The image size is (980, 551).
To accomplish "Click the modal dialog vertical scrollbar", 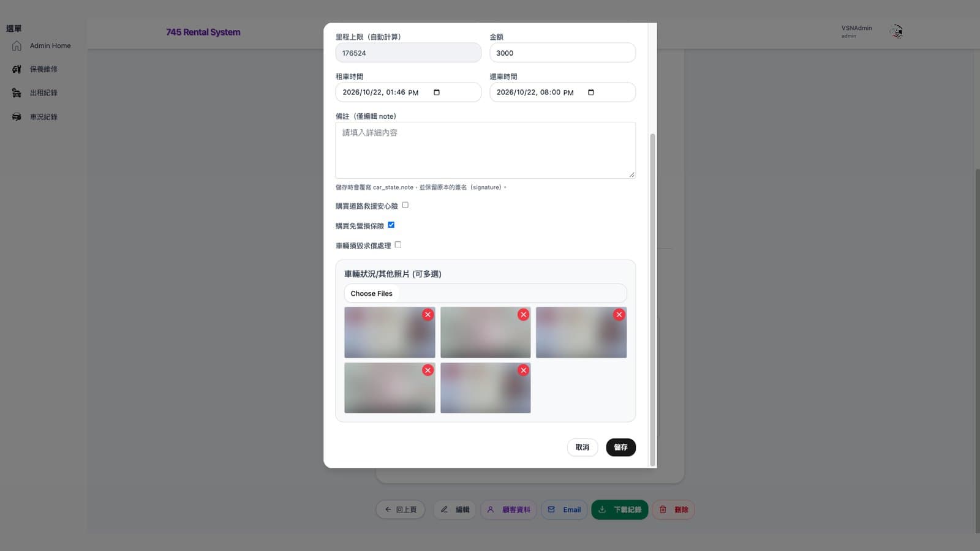I will click(652, 300).
